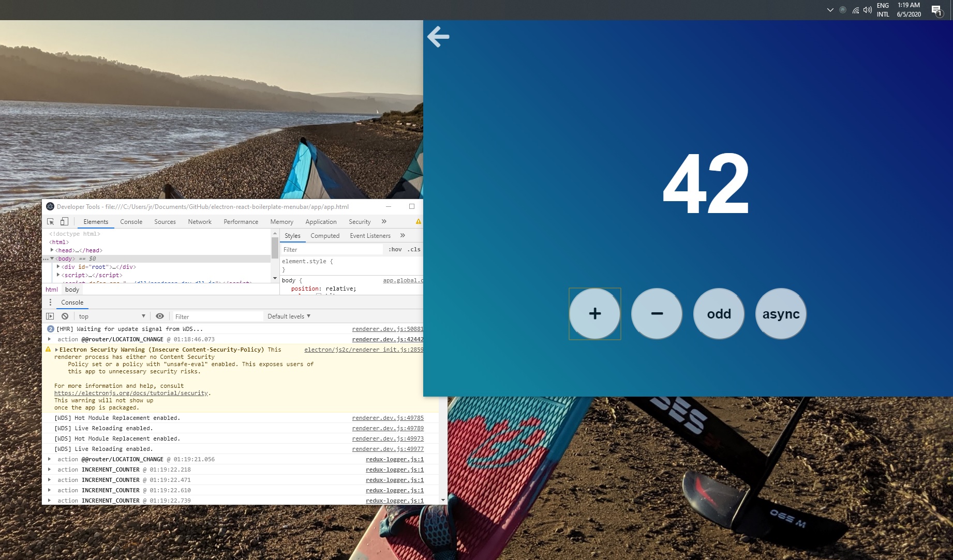Open the main Console tab in DevTools
953x560 pixels.
[x=131, y=222]
